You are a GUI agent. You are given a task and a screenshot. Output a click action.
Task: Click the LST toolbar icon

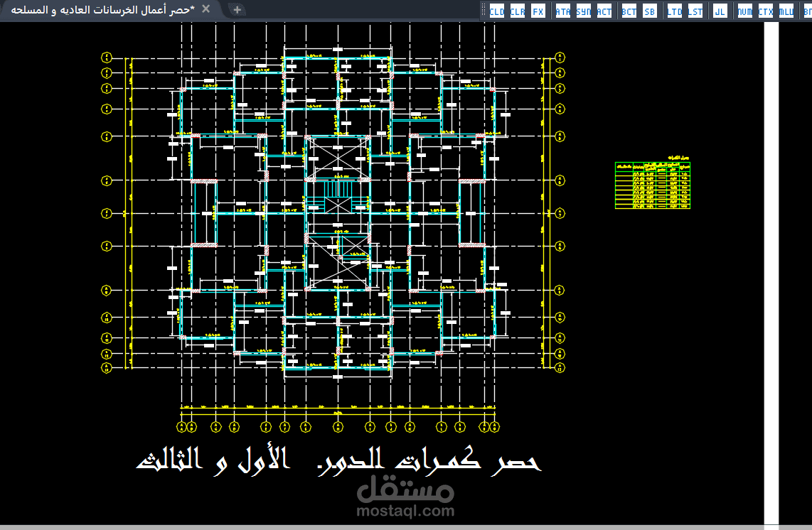pos(695,11)
